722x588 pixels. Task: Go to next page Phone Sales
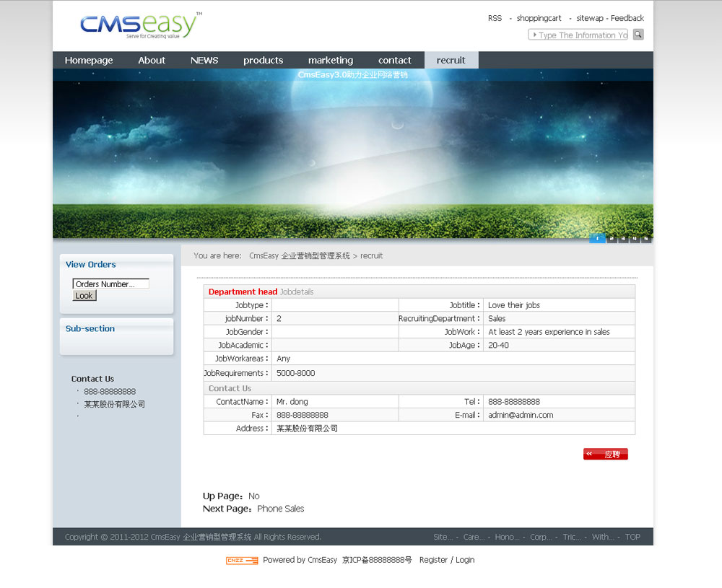coord(280,509)
